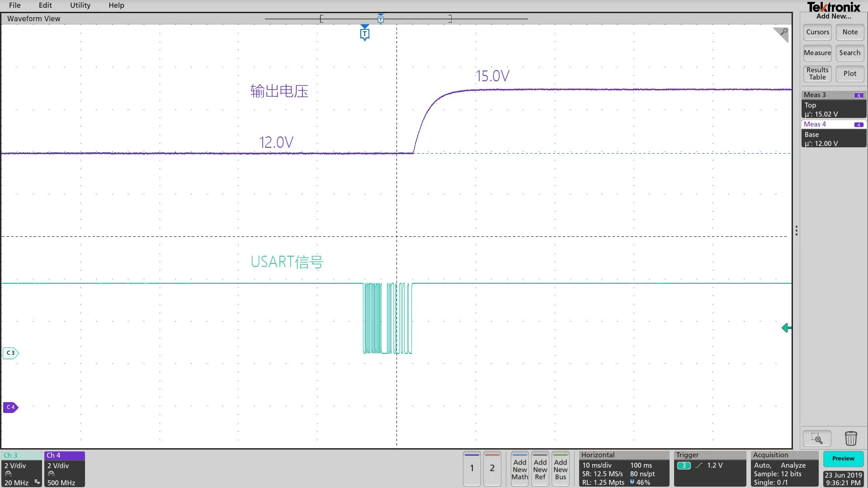Viewport: 868px width, 488px height.
Task: Click the trigger position T marker
Action: (x=364, y=34)
